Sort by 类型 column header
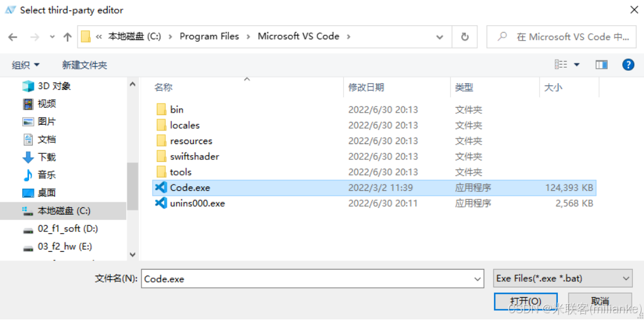 [464, 87]
